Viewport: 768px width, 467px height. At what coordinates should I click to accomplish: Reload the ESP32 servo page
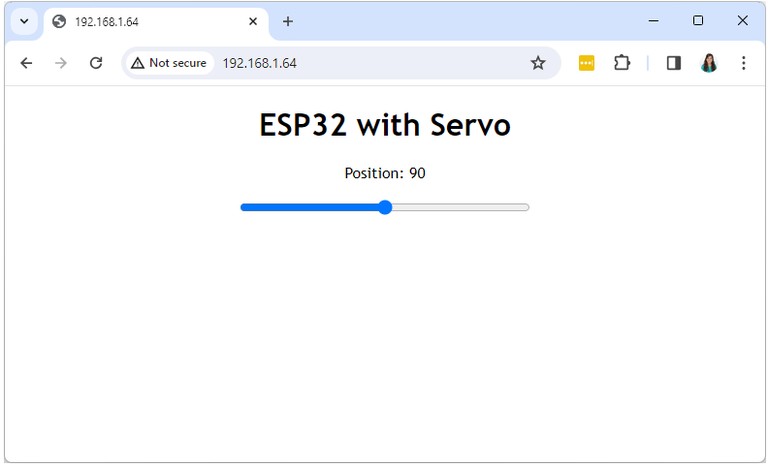click(96, 63)
